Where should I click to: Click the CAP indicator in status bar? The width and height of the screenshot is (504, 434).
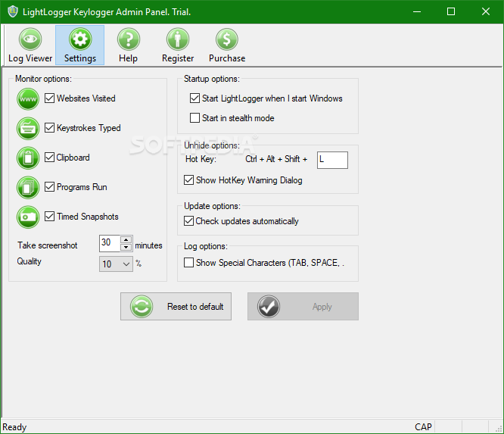click(x=423, y=427)
